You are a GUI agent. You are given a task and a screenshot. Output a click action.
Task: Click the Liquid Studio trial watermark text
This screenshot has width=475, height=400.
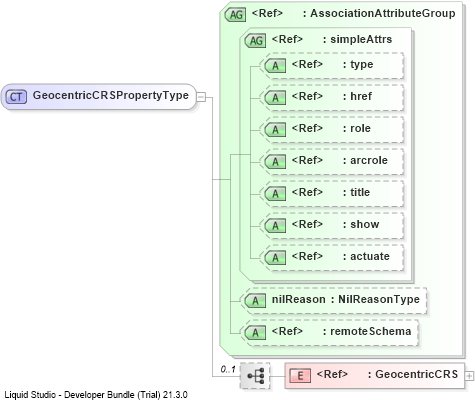click(x=96, y=395)
